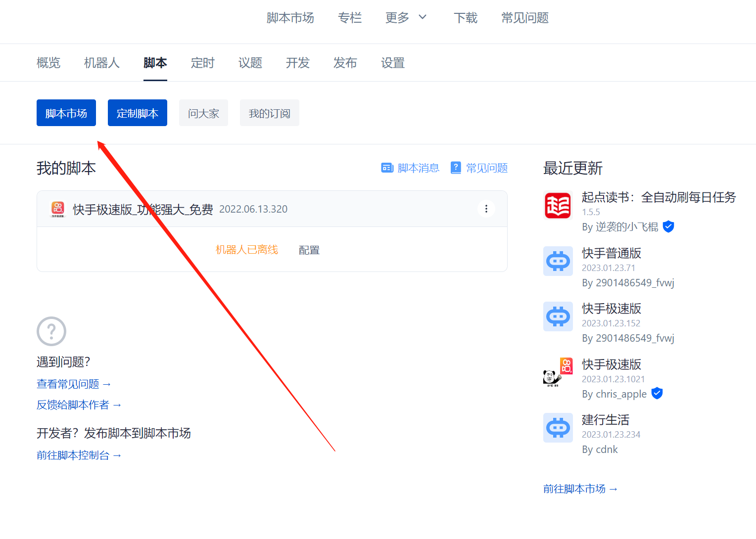
Task: Open the 脚本消息 link
Action: (x=418, y=168)
